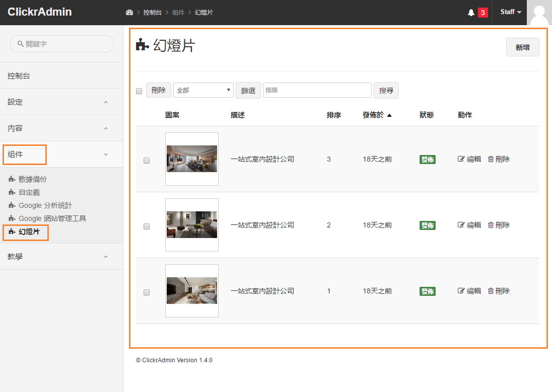Image resolution: width=552 pixels, height=392 pixels.
Task: Check the box for slide with order 1
Action: click(147, 292)
